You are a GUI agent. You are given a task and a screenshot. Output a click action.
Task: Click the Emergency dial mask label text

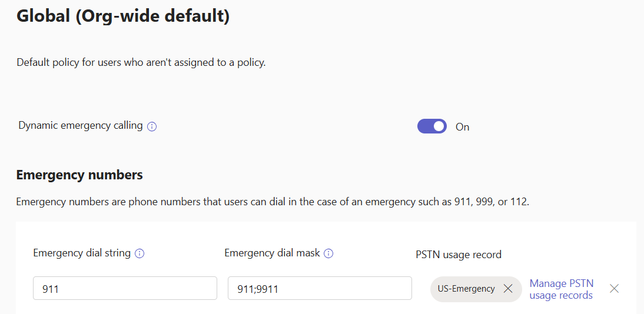pyautogui.click(x=272, y=253)
